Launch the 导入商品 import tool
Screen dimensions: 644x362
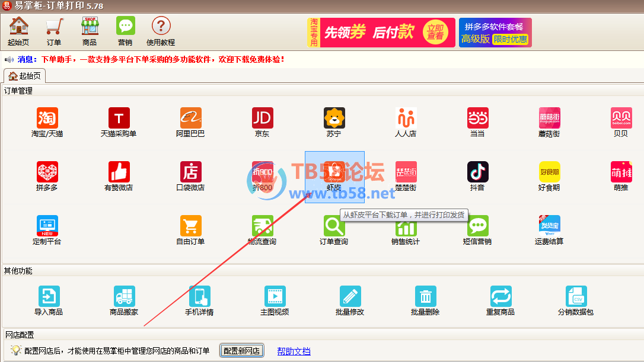coord(49,301)
